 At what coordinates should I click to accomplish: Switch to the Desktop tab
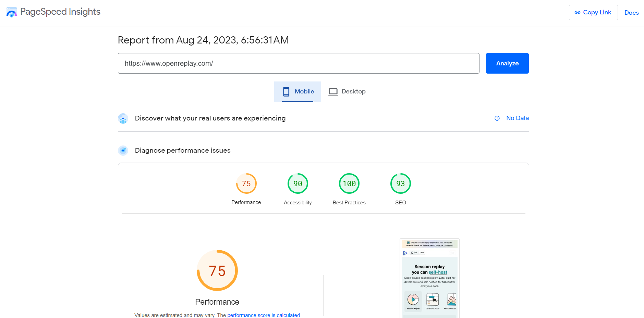click(x=347, y=91)
